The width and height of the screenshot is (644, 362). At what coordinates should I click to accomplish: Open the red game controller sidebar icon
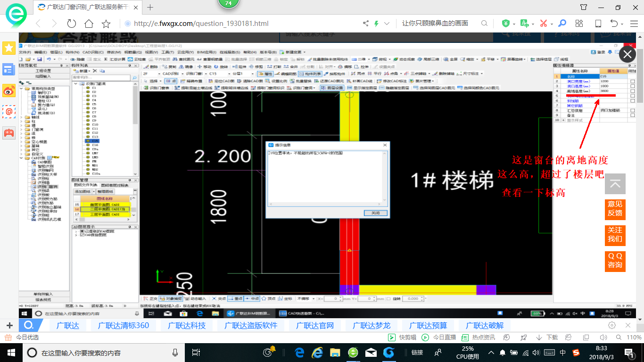tap(9, 132)
